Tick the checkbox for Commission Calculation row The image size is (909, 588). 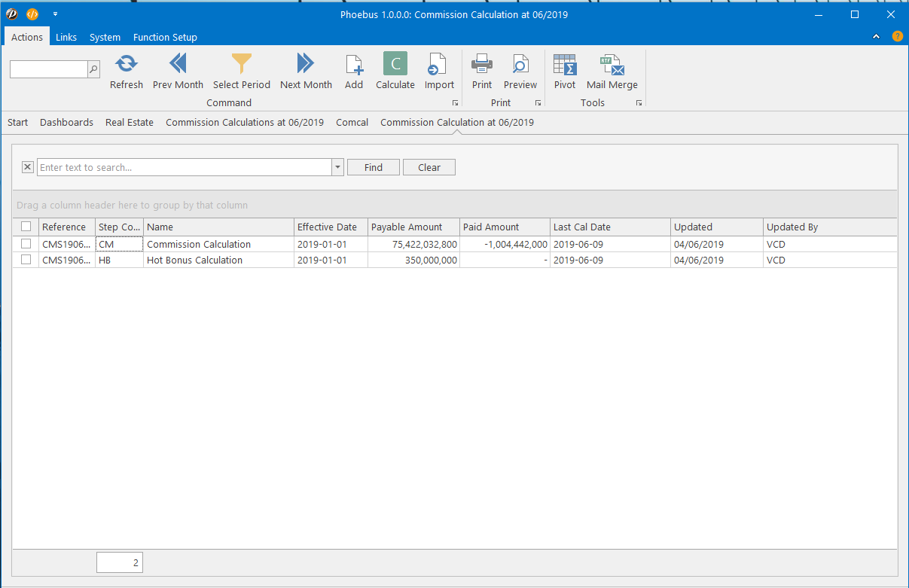(26, 244)
